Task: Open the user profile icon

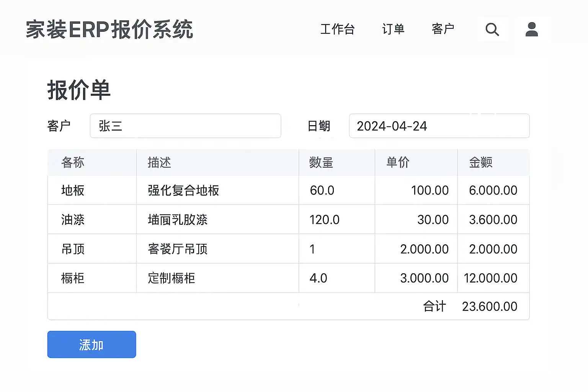Action: coord(532,29)
